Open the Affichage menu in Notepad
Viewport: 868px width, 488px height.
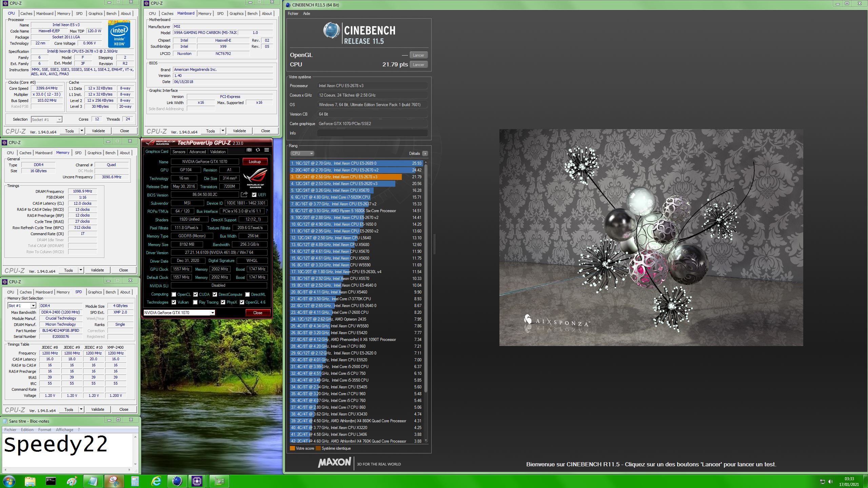[x=64, y=430]
